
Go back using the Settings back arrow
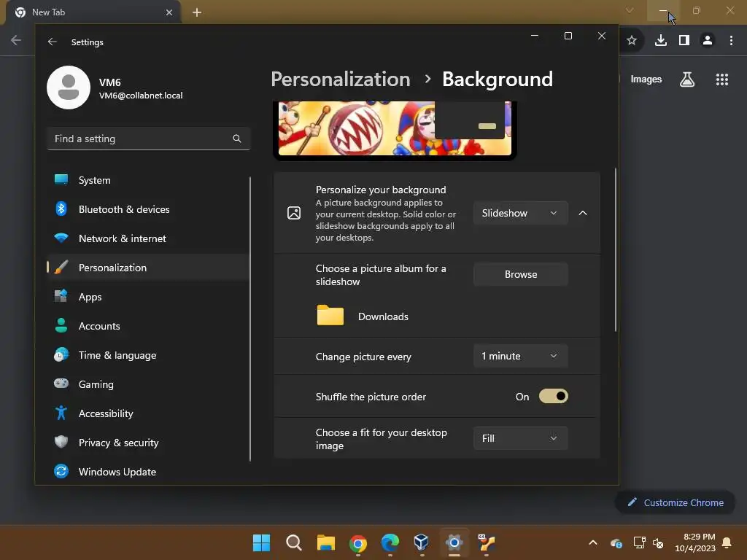pyautogui.click(x=53, y=42)
